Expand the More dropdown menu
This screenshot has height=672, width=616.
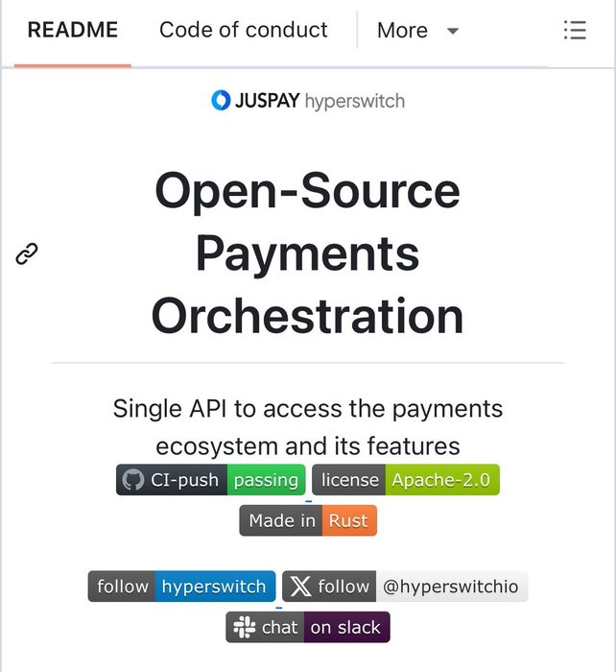417,31
